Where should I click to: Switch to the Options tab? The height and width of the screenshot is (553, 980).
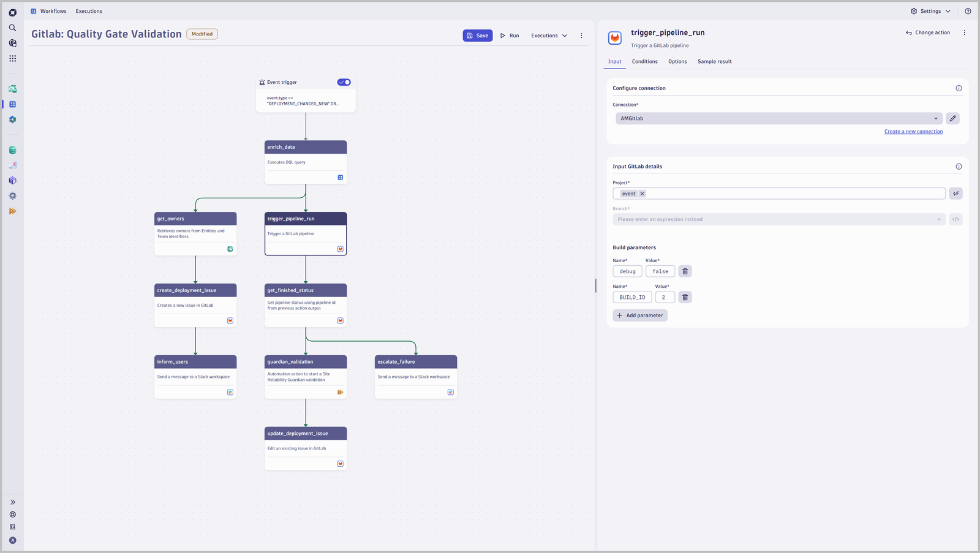tap(677, 62)
